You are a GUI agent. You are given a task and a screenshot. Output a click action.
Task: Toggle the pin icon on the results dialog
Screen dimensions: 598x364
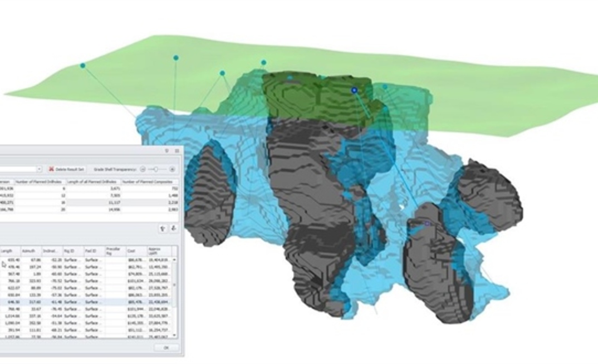[165, 150]
